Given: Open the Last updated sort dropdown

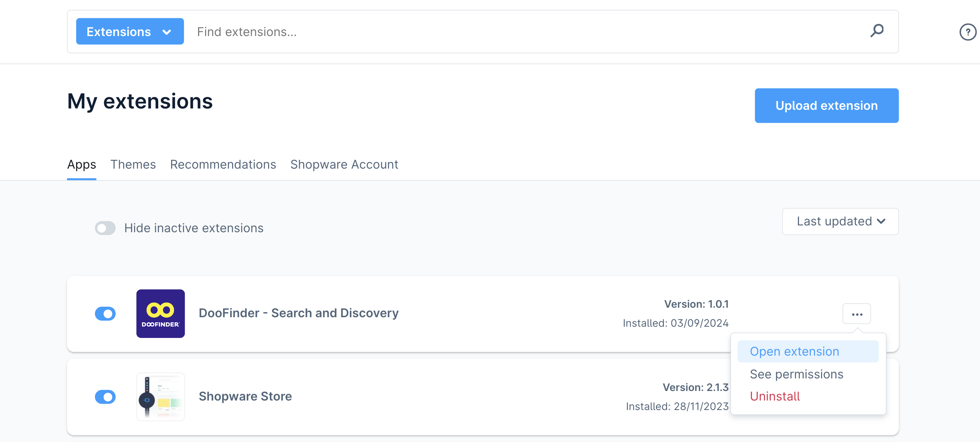Looking at the screenshot, I should click(840, 222).
